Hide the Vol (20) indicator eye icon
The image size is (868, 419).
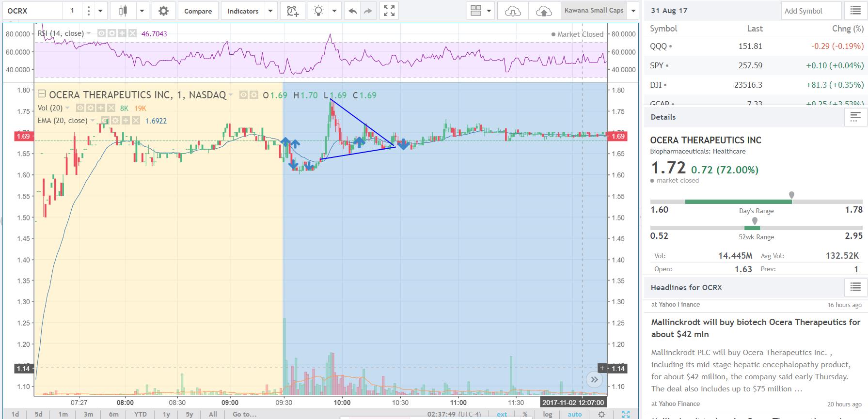(x=80, y=108)
